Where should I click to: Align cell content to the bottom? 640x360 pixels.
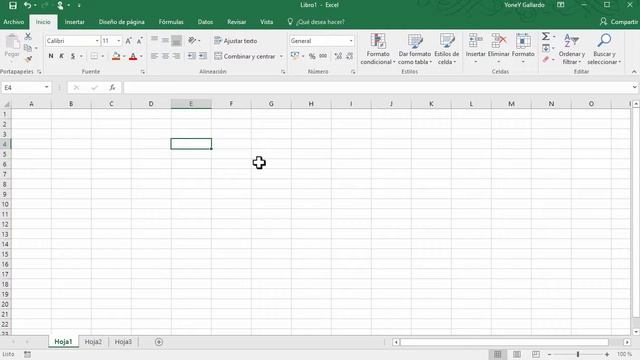(176, 40)
